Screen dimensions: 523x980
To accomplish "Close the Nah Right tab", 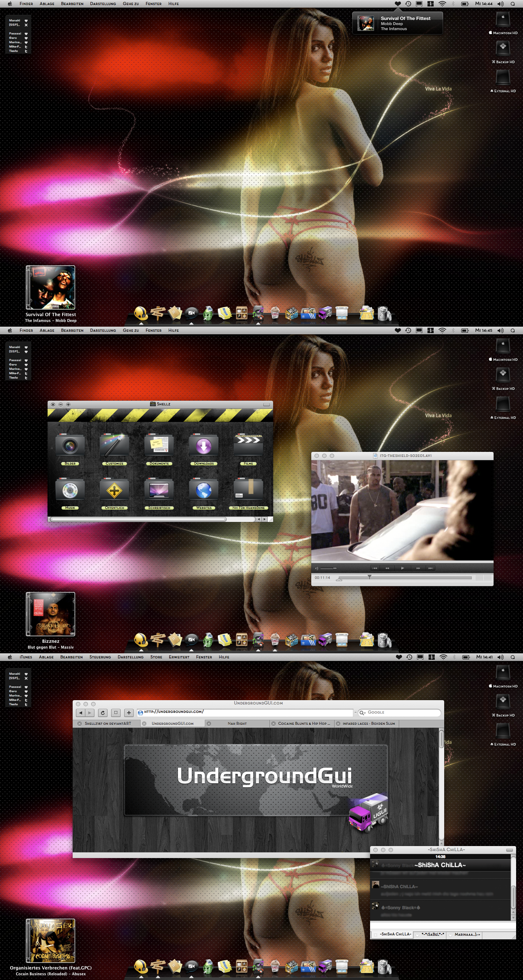I will coord(208,724).
